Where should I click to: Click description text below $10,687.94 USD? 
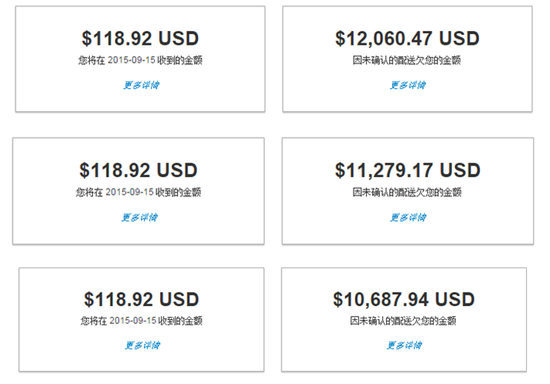403,321
